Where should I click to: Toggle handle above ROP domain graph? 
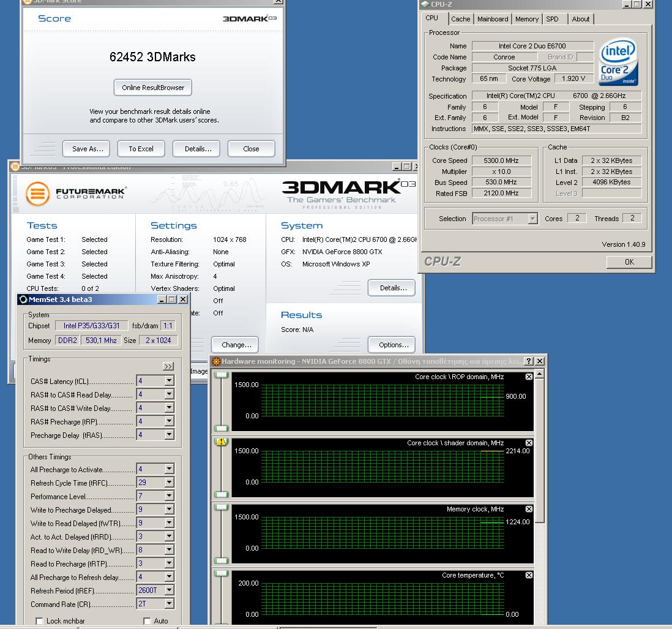tap(222, 375)
